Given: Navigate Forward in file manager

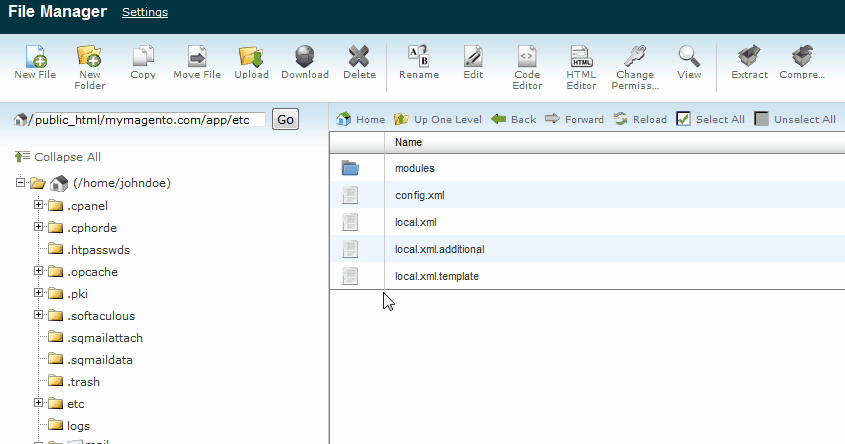Looking at the screenshot, I should point(574,119).
